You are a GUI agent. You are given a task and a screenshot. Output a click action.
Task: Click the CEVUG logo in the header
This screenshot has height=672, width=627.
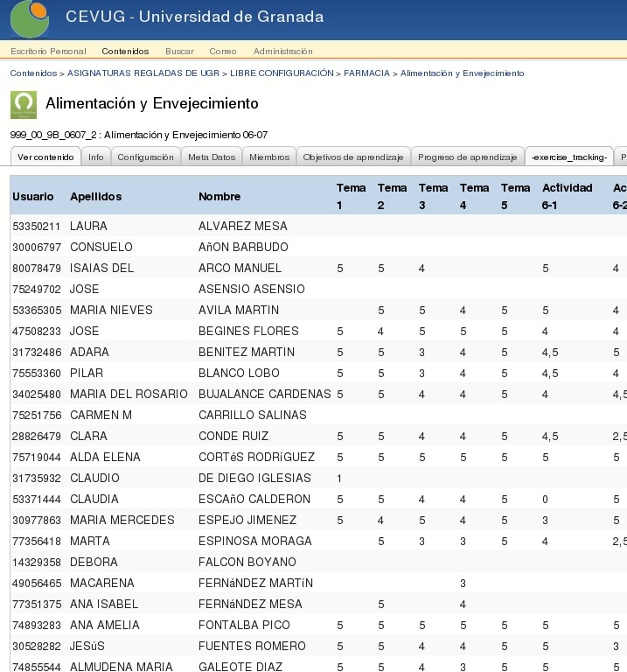click(29, 16)
